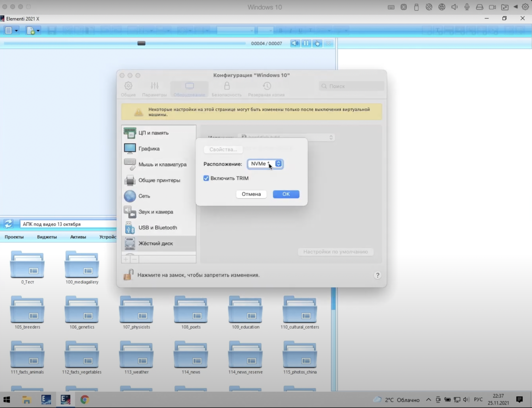Viewport: 532px width, 408px height.
Task: Click Настройки по умолчанию button
Action: coord(335,252)
